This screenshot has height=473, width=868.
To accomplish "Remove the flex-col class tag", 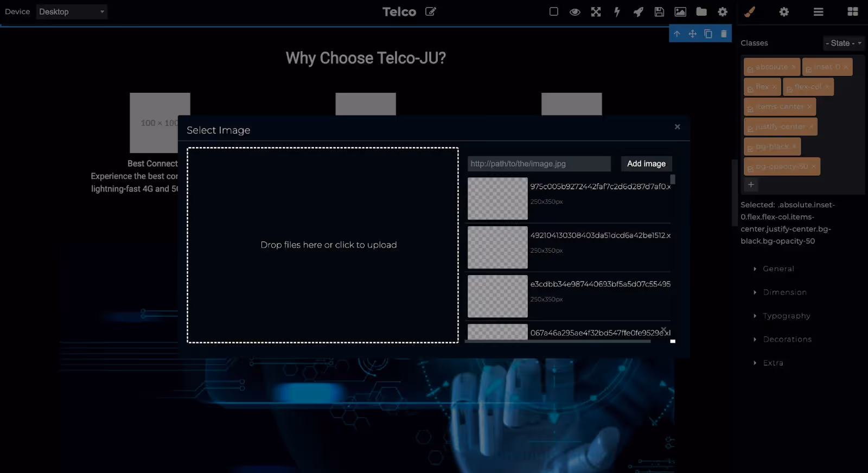I will [x=827, y=87].
